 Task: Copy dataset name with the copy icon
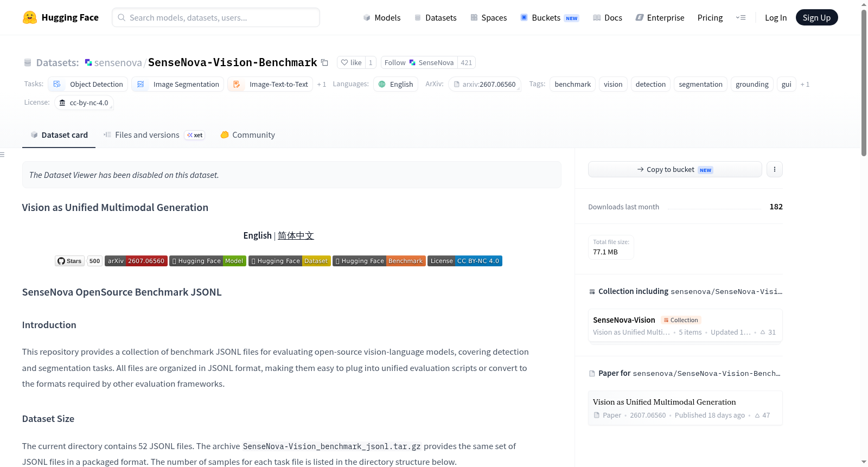point(324,62)
